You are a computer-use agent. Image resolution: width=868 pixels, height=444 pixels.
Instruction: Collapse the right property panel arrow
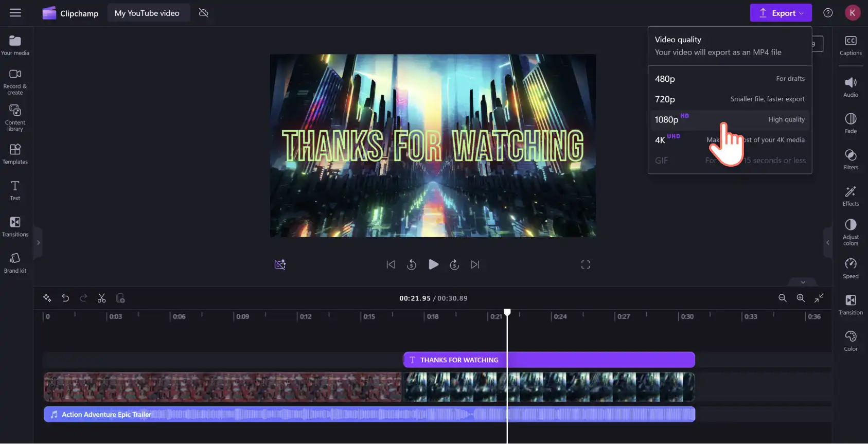click(827, 242)
